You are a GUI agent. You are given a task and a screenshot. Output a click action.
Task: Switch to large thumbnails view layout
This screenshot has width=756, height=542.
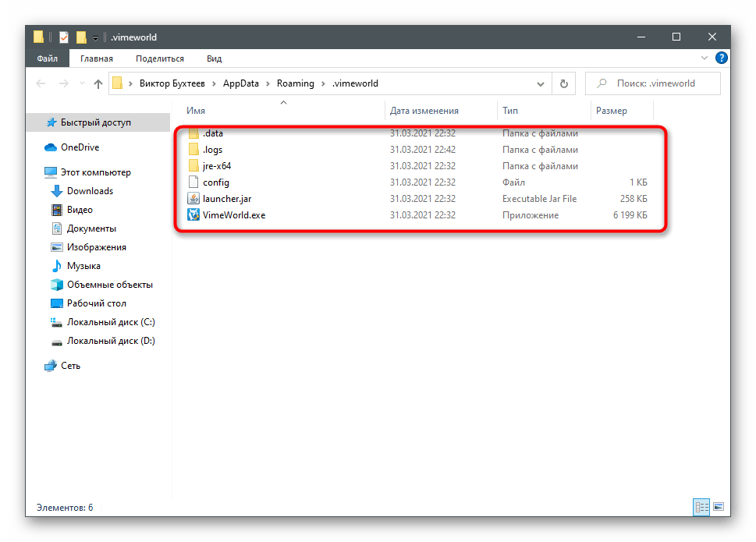coord(719,507)
